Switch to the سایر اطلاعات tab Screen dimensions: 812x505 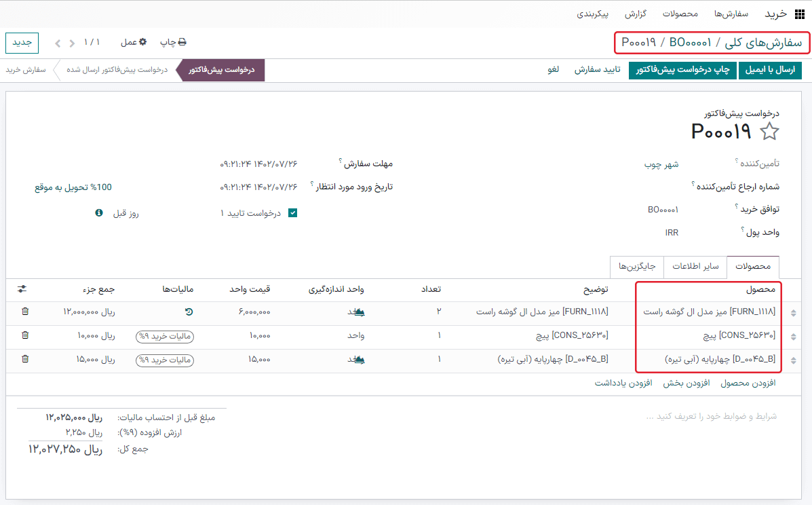click(x=695, y=267)
